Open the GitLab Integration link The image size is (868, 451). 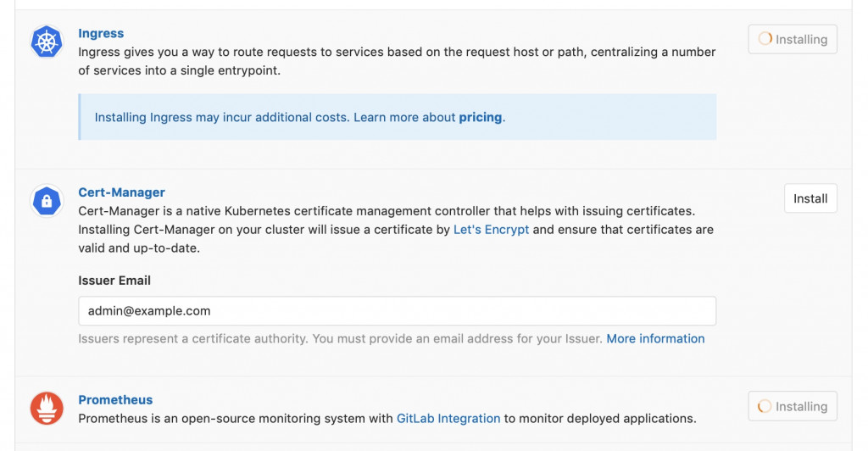pos(448,418)
